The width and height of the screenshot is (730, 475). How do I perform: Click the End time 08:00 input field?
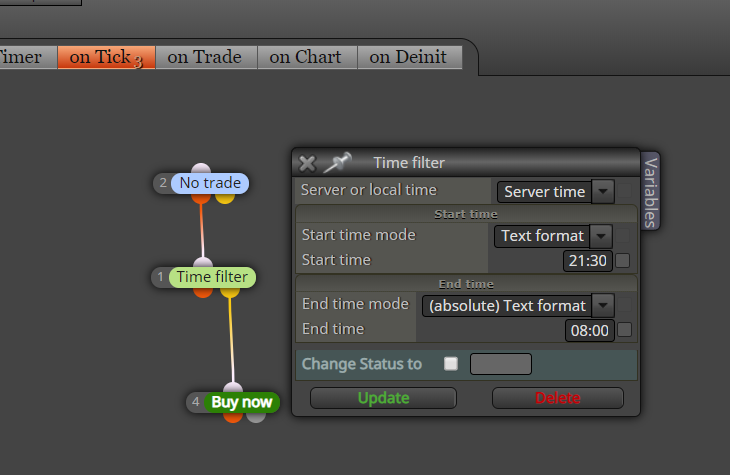click(589, 330)
